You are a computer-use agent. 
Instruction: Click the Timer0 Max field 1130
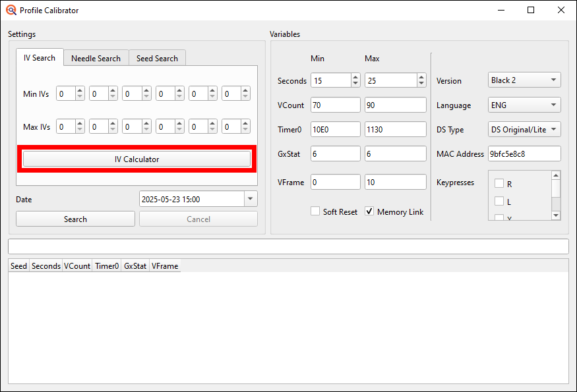[396, 129]
